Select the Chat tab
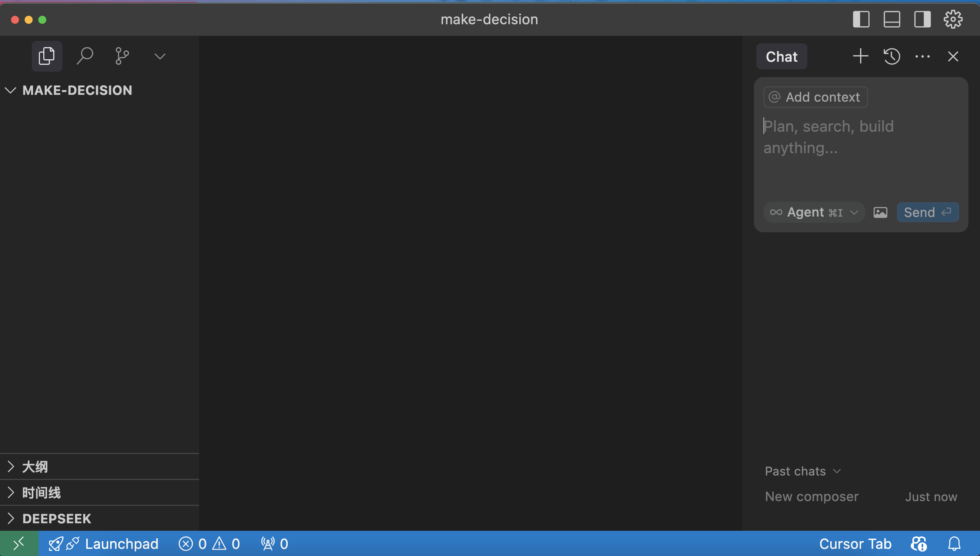This screenshot has width=980, height=556. point(781,57)
